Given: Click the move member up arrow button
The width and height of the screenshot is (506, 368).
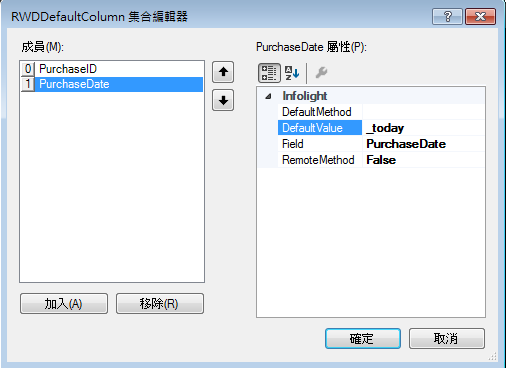Looking at the screenshot, I should (x=223, y=72).
